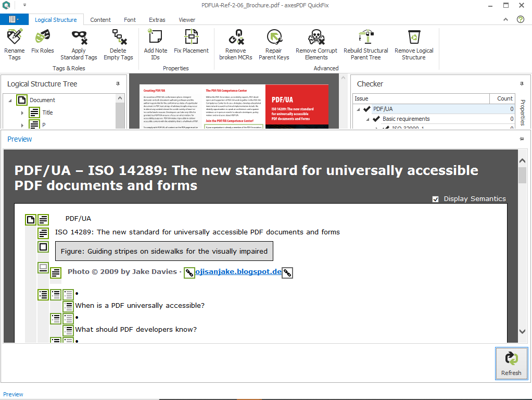Viewport: 532px width, 400px height.
Task: Select the 'Photo © 2009 by Jake Davies' text
Action: (x=122, y=272)
